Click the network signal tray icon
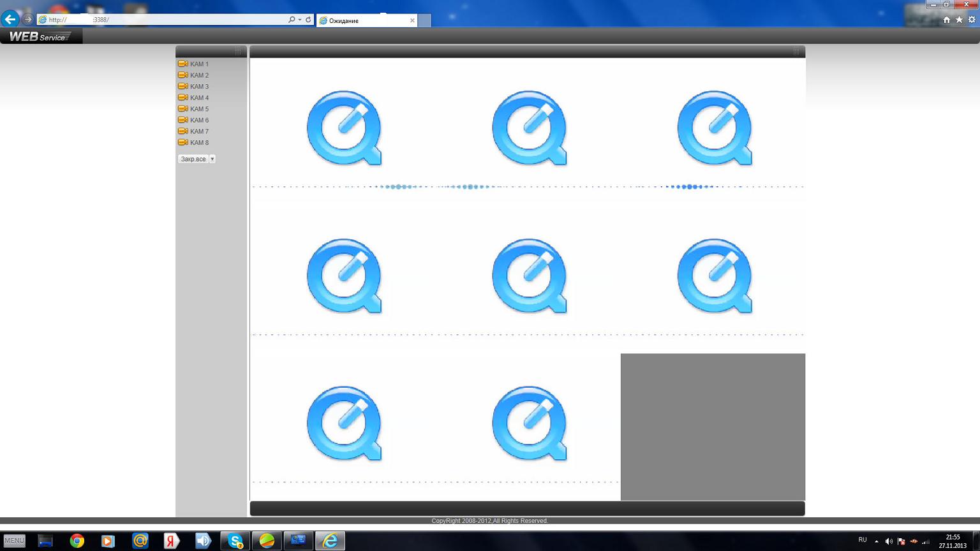980x551 pixels. (926, 541)
